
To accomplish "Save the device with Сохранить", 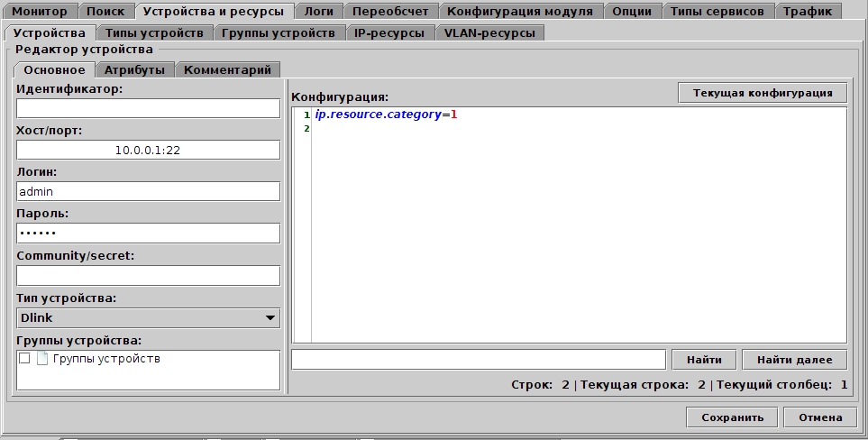I will [x=732, y=417].
